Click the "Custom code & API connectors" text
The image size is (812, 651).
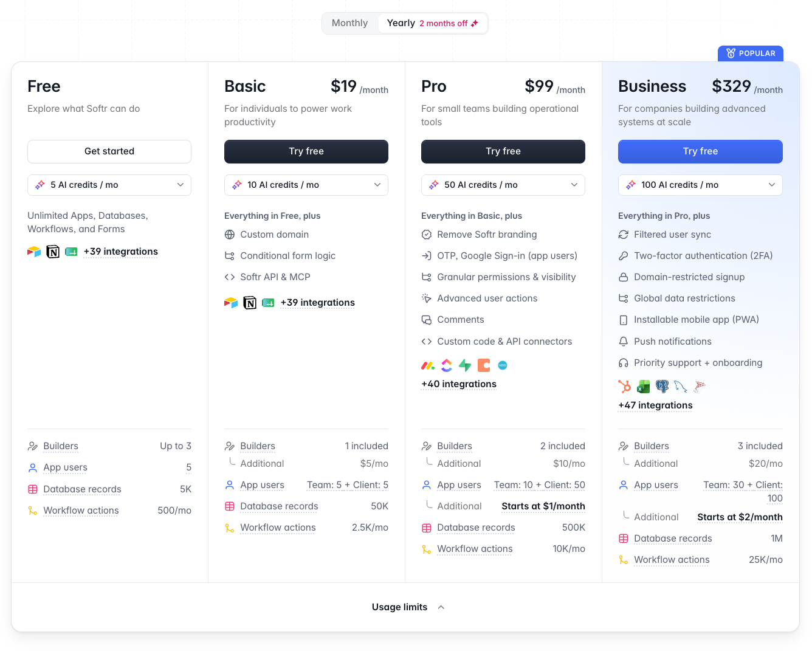(504, 342)
